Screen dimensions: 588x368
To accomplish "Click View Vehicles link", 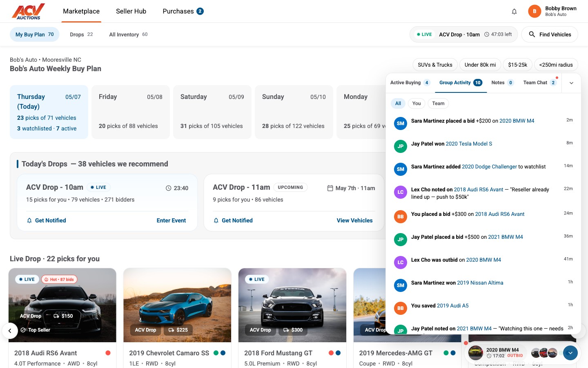I will [x=354, y=220].
